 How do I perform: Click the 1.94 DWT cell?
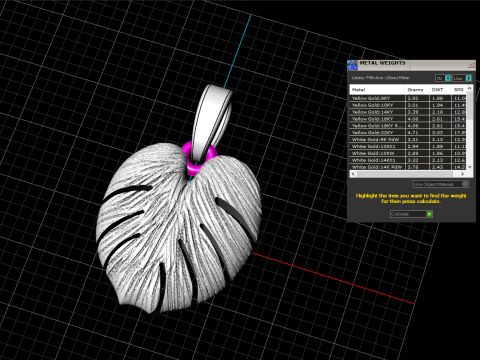coord(440,105)
